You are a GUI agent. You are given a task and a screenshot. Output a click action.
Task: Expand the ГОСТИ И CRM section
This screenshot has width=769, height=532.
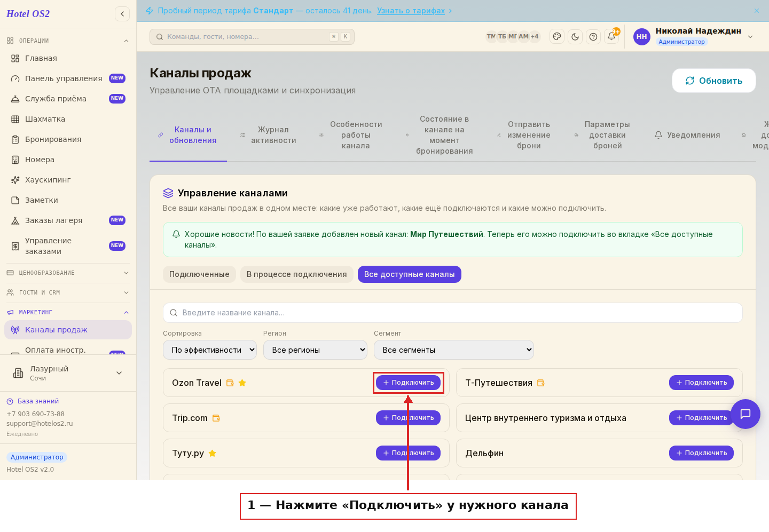68,292
